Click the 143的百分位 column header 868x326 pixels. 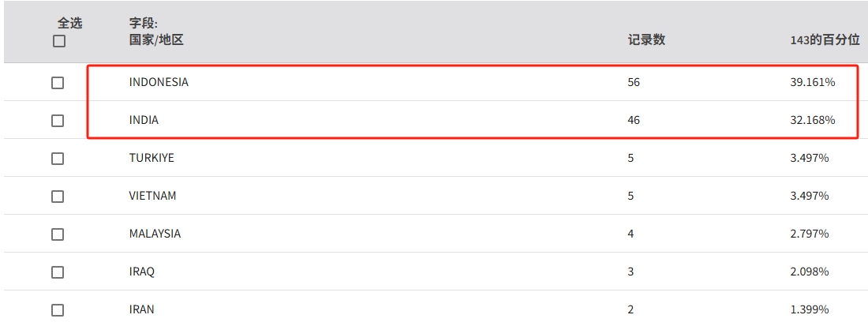point(825,39)
